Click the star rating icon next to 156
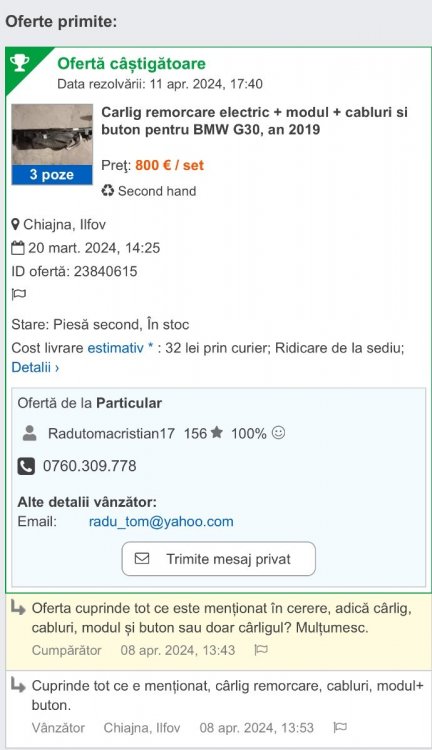432x750 pixels. pos(217,432)
